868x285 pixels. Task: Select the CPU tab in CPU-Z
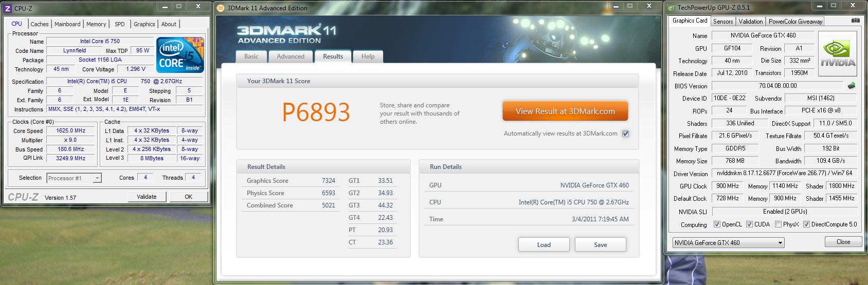[x=17, y=24]
